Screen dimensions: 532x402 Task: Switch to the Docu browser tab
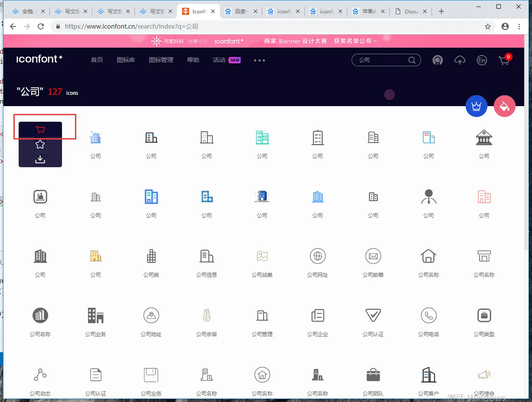coord(411,12)
